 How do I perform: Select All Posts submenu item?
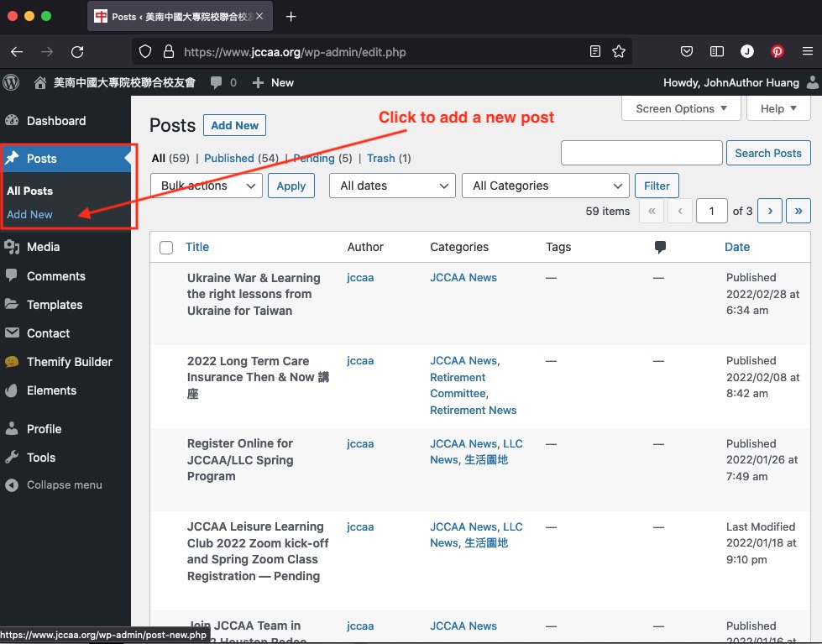pos(30,191)
